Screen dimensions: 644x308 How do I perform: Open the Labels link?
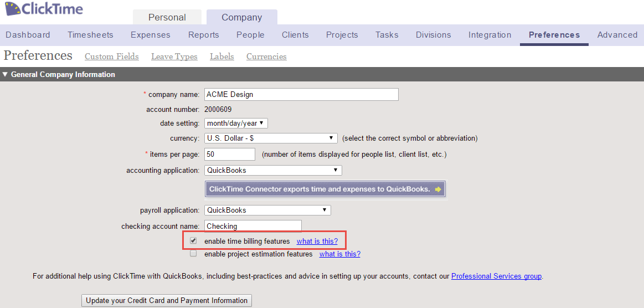tap(222, 57)
